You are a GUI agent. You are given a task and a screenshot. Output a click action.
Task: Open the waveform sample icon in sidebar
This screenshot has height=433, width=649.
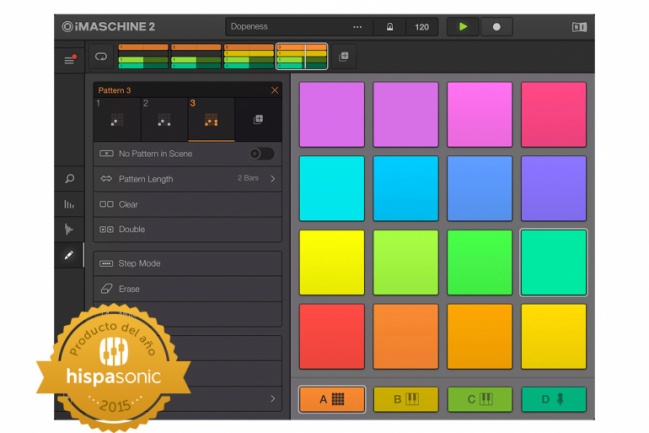(x=70, y=229)
